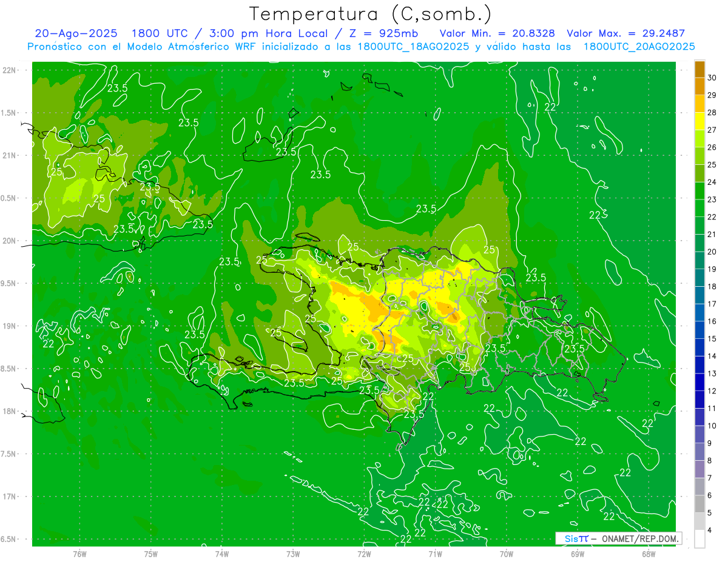Screen dimensions: 728x562
Task: Pick the blue swatch between 13 and 14
Action: (x=699, y=364)
